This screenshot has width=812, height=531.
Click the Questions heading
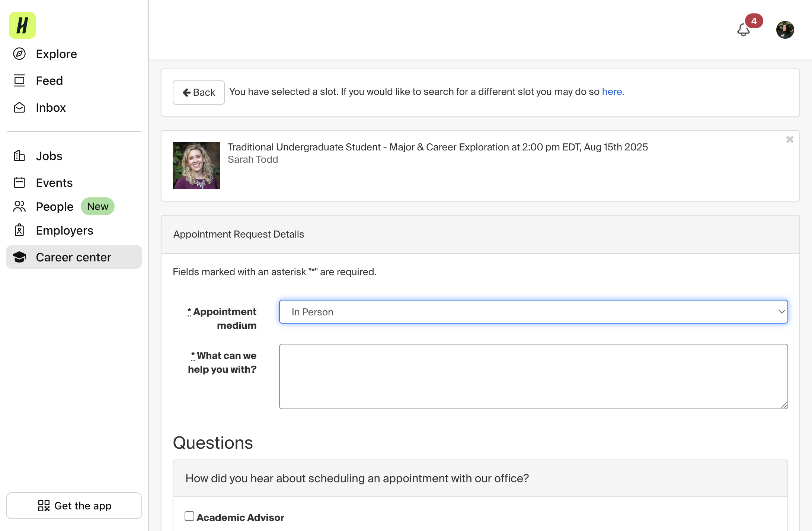pyautogui.click(x=213, y=443)
